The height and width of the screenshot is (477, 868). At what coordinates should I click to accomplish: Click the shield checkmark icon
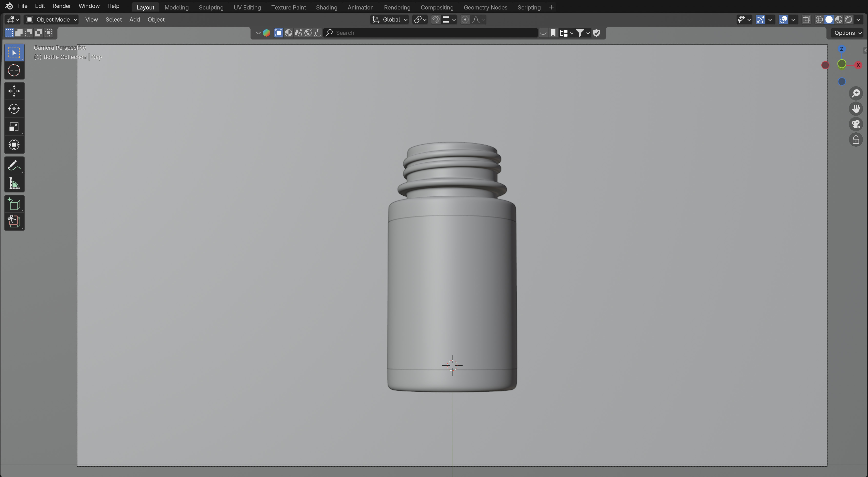596,33
